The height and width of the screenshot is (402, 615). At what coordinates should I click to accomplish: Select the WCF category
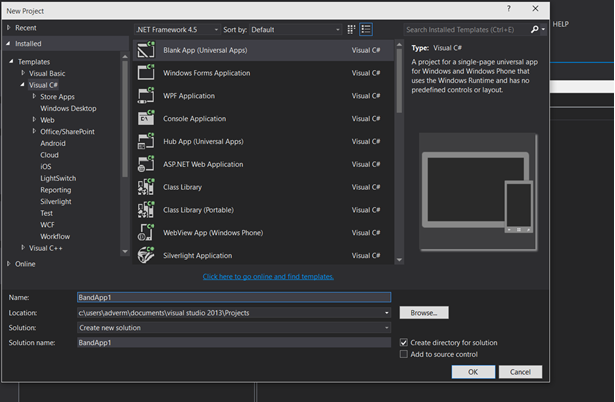[x=47, y=225]
